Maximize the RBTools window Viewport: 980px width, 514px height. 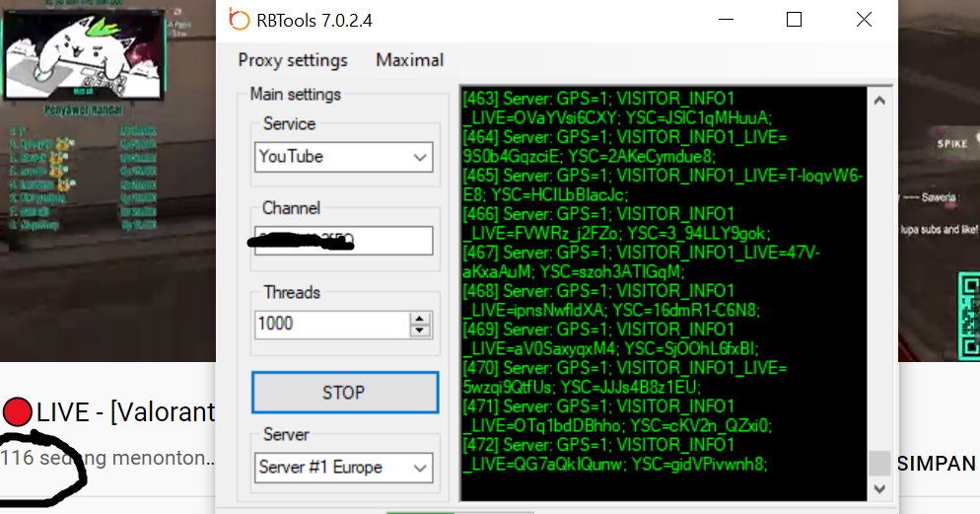tap(794, 20)
